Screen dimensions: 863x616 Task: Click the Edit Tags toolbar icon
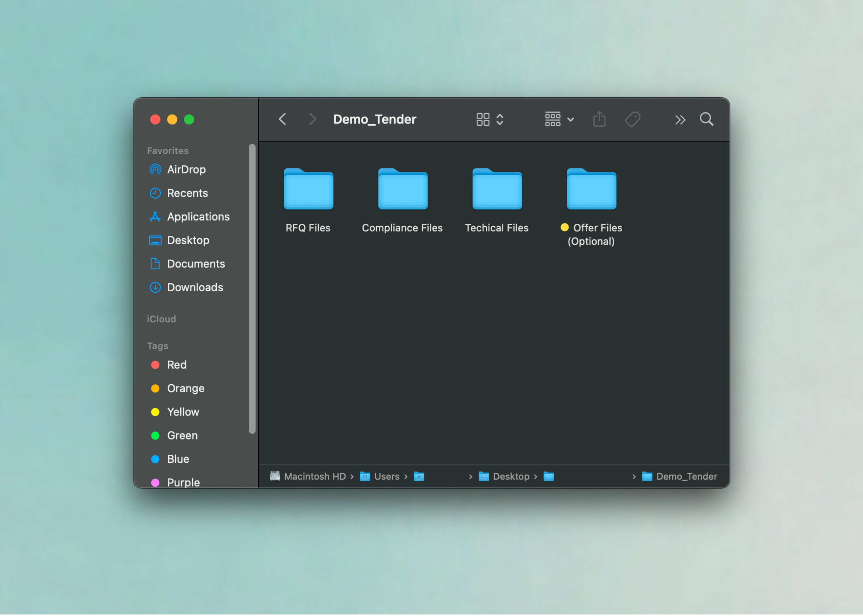click(x=632, y=120)
